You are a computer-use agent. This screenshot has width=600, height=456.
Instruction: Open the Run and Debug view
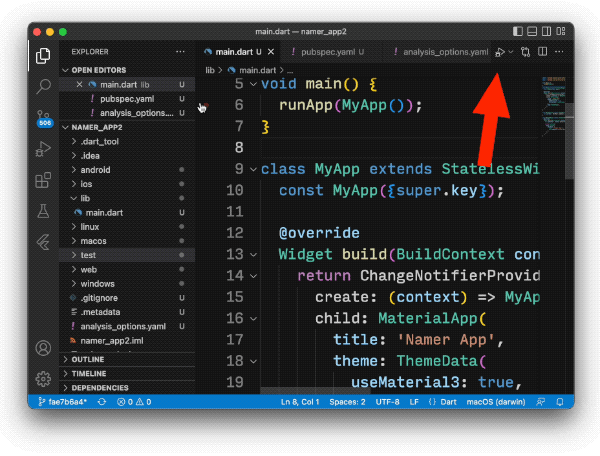click(x=43, y=149)
